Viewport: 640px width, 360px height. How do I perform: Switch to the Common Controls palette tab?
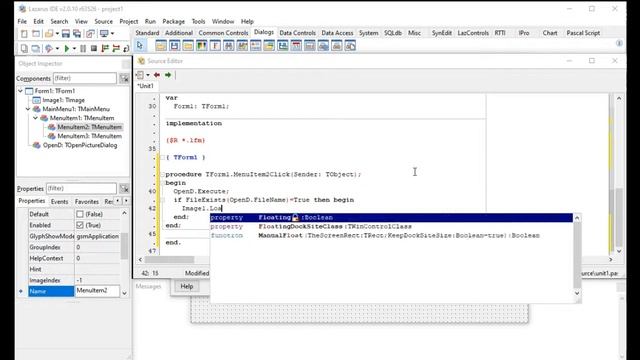(x=223, y=33)
